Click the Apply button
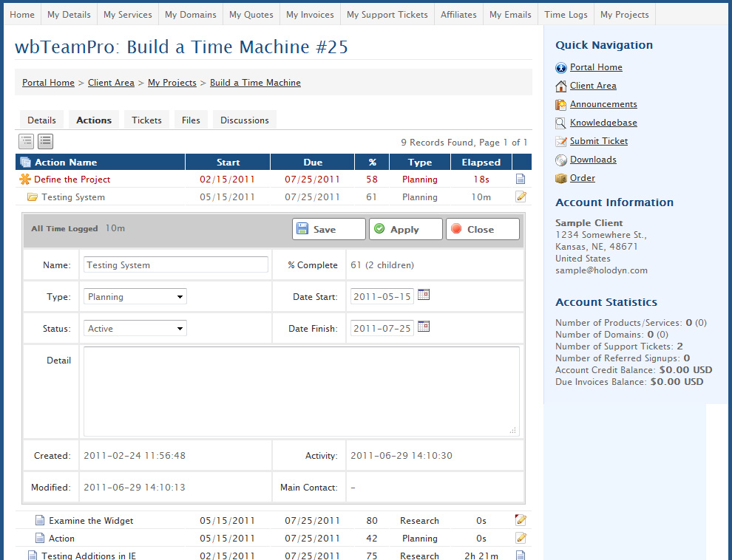Screen dimensions: 732x560 coord(405,230)
